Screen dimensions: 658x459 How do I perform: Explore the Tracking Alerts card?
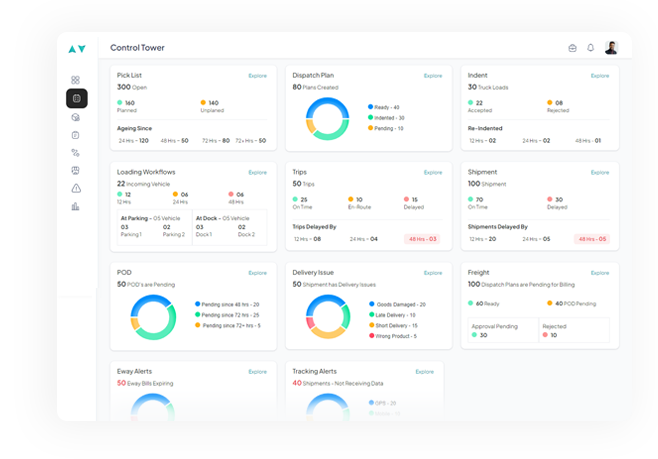pos(425,372)
